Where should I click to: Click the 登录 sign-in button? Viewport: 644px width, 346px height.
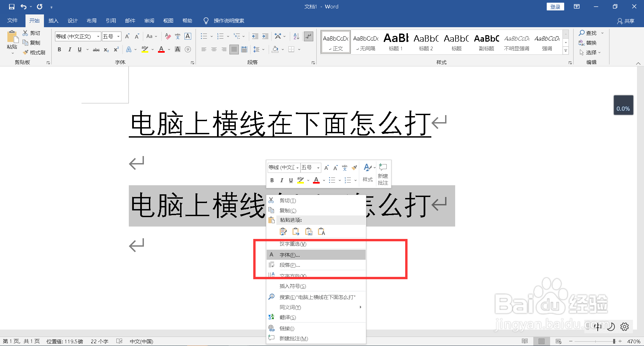(x=555, y=6)
